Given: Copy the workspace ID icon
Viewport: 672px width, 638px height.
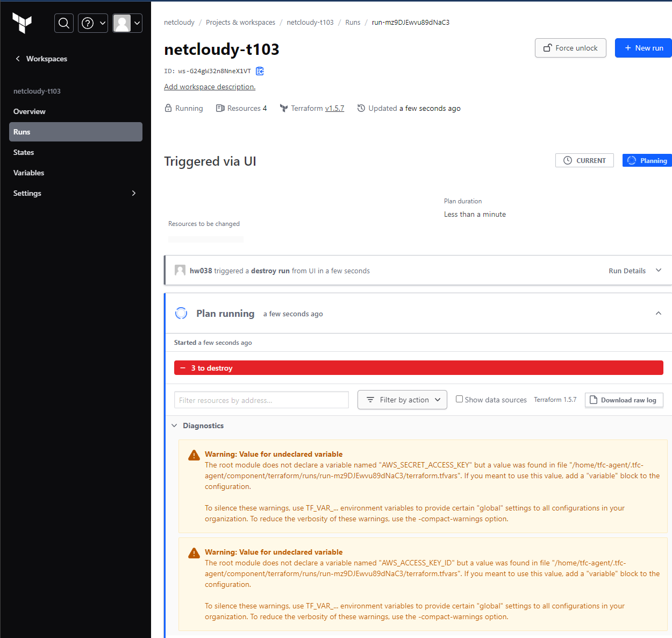Looking at the screenshot, I should [260, 71].
